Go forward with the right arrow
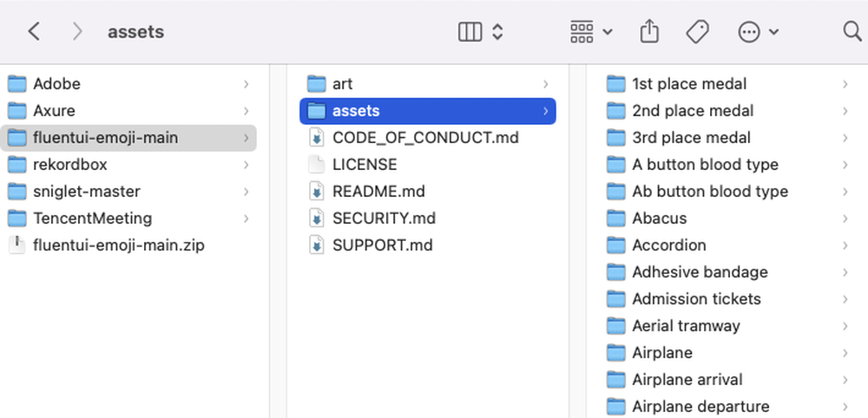868x418 pixels. [x=77, y=31]
